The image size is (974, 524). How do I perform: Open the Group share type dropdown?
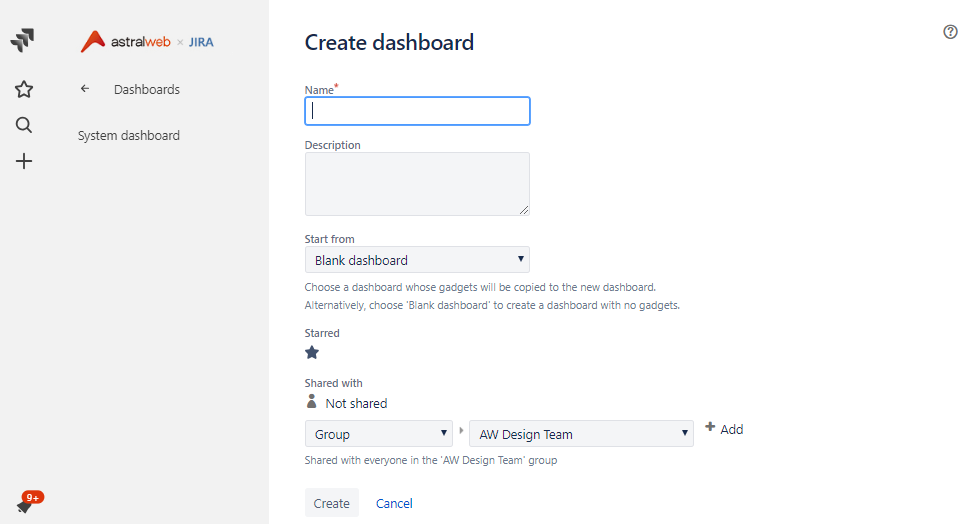click(378, 433)
